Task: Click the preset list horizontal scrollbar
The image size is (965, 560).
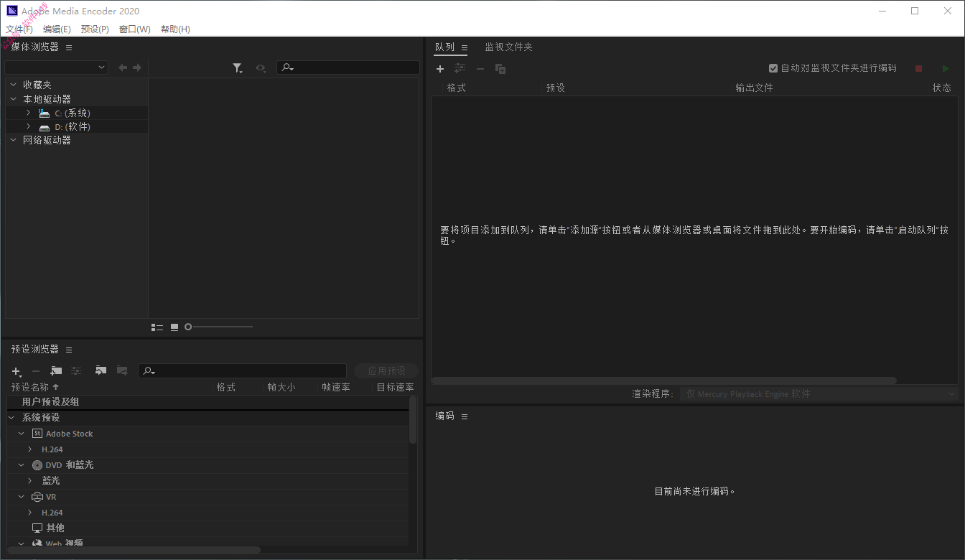Action: click(x=134, y=550)
